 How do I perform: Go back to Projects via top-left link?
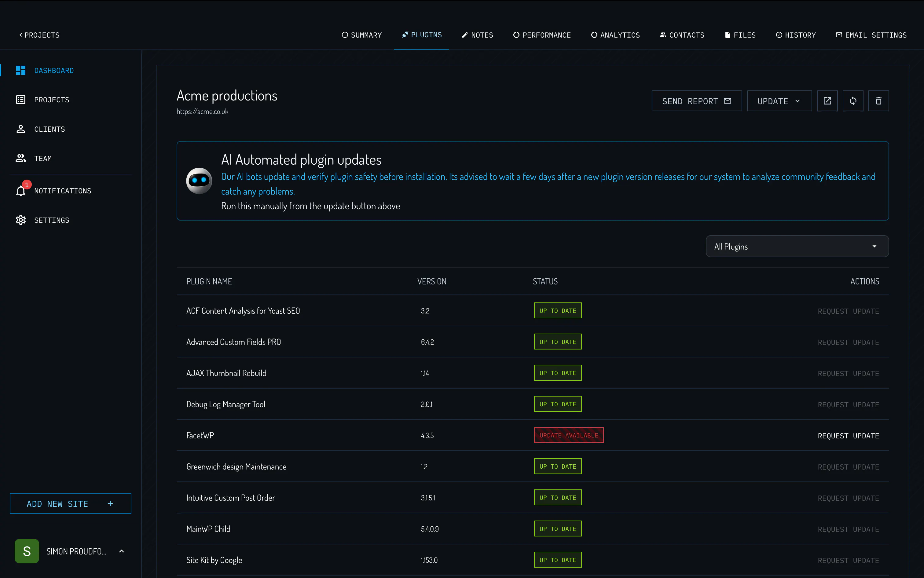point(39,35)
